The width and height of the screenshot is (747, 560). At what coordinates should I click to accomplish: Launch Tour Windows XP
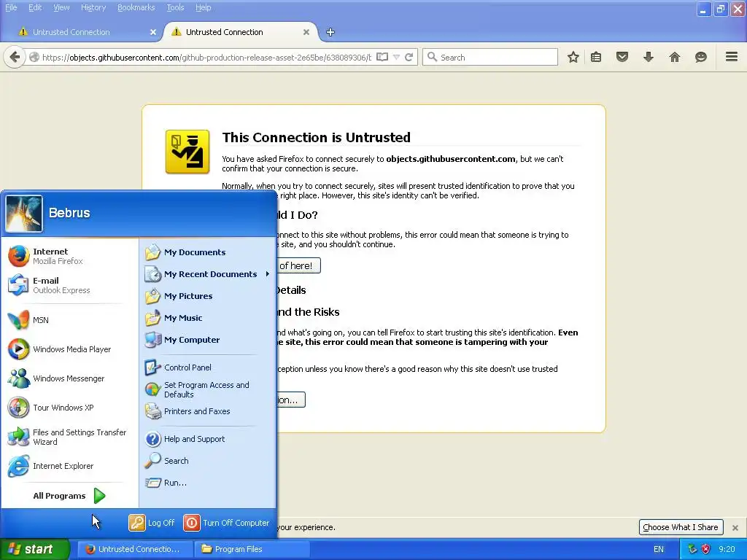point(69,408)
